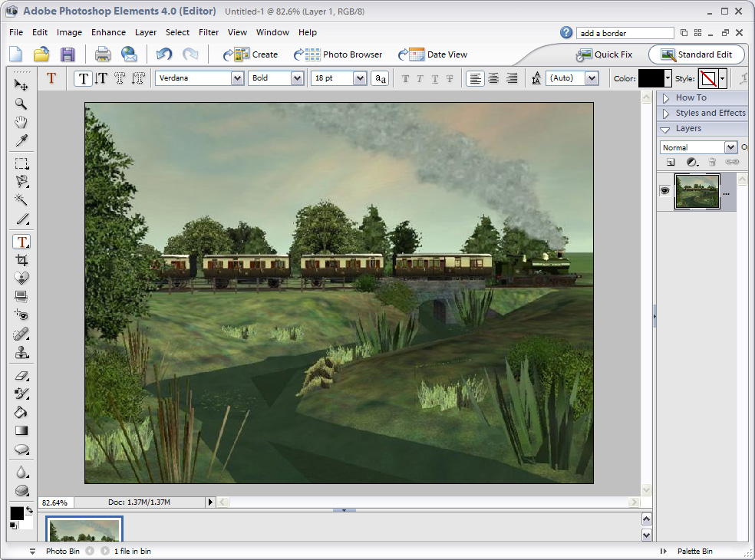Screen dimensions: 755x560
Task: Open Date View
Action: pos(433,54)
